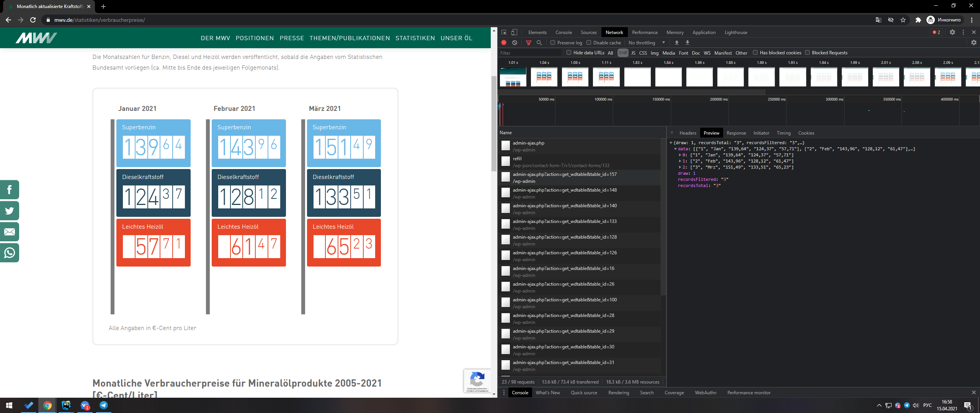The height and width of the screenshot is (413, 980).
Task: Toggle the JS request filter
Action: (633, 53)
